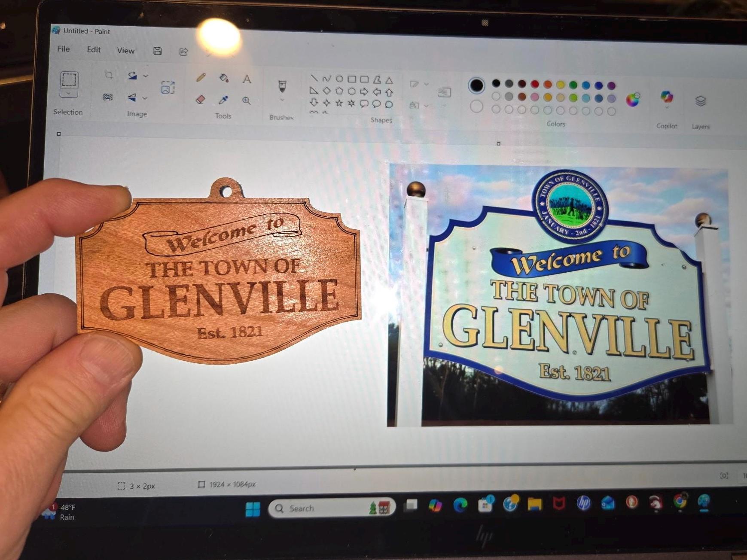Select the Eraser tool
Viewport: 747px width, 560px height.
pos(200,99)
